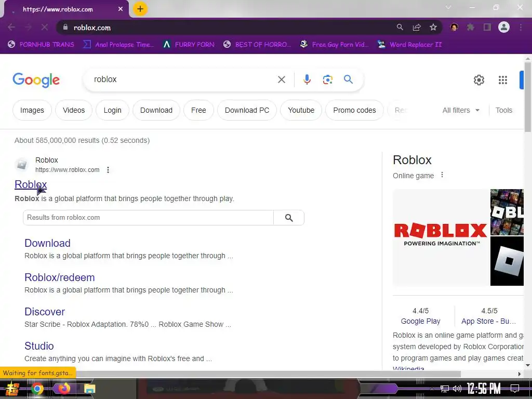532x399 pixels.
Task: Open the Chrome three-dot menu
Action: (521, 27)
